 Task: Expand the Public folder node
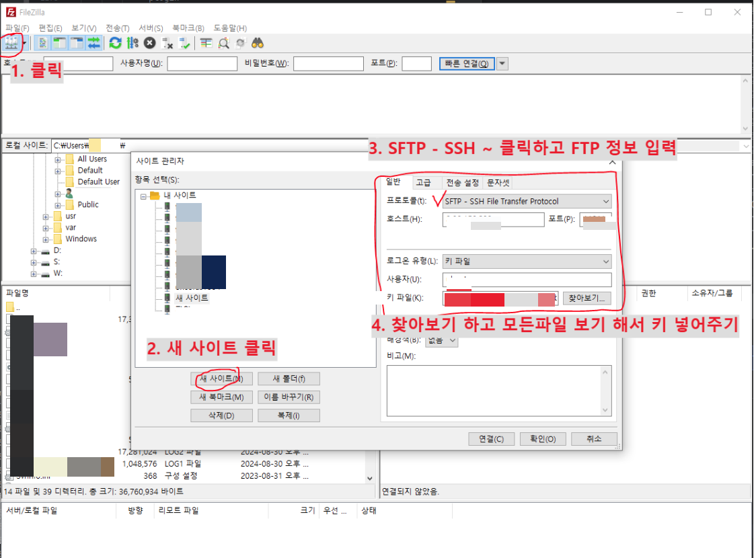tap(57, 205)
